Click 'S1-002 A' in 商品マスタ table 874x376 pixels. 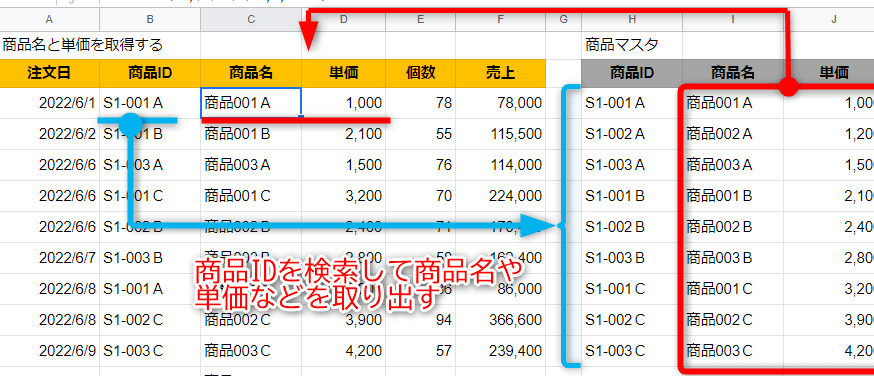pyautogui.click(x=632, y=134)
